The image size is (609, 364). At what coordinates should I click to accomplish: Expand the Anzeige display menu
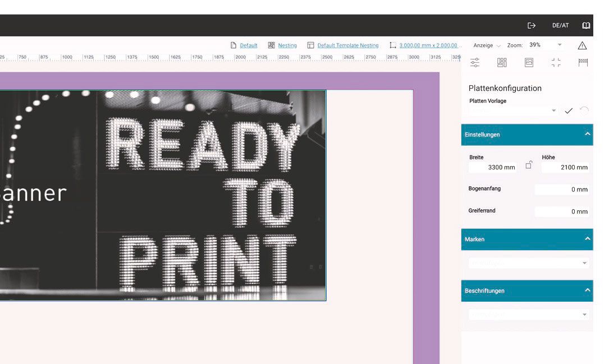[x=487, y=45]
